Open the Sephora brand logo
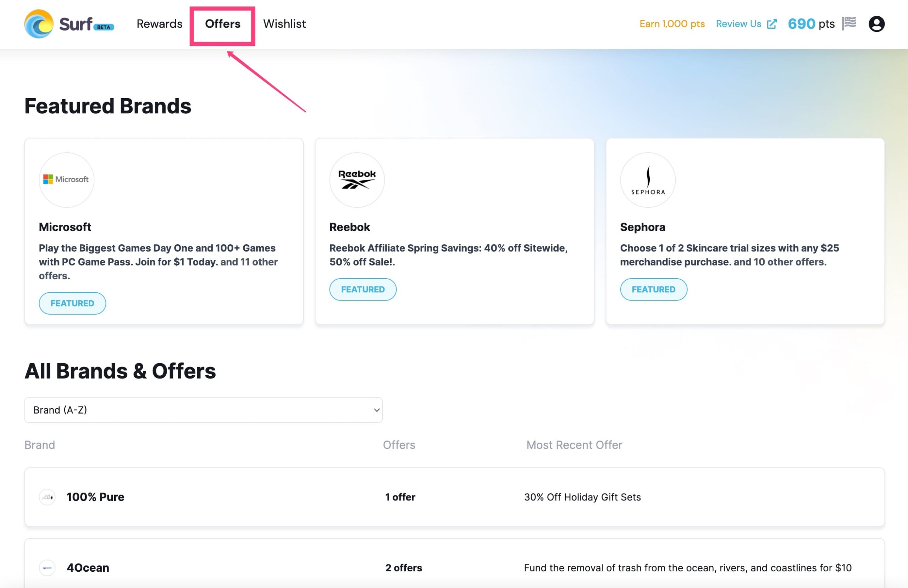The width and height of the screenshot is (908, 588). click(647, 180)
